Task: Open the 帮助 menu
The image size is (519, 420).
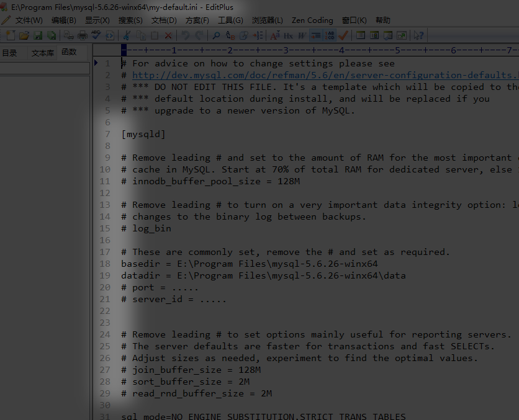Action: (x=382, y=20)
